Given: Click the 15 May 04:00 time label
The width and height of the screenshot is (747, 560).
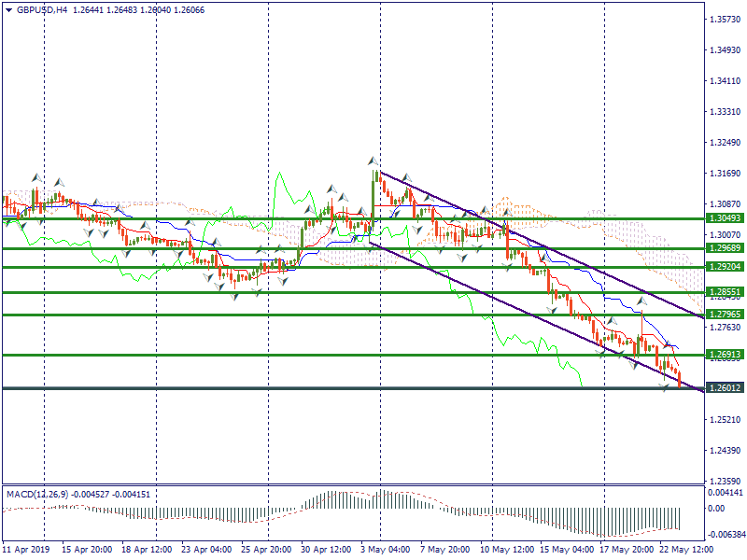Looking at the screenshot, I should [564, 550].
